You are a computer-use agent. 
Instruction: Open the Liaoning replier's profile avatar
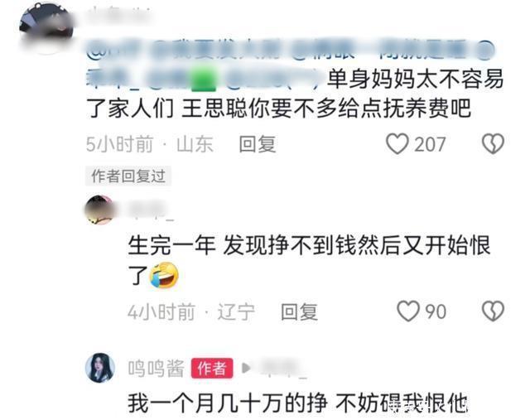click(x=99, y=210)
